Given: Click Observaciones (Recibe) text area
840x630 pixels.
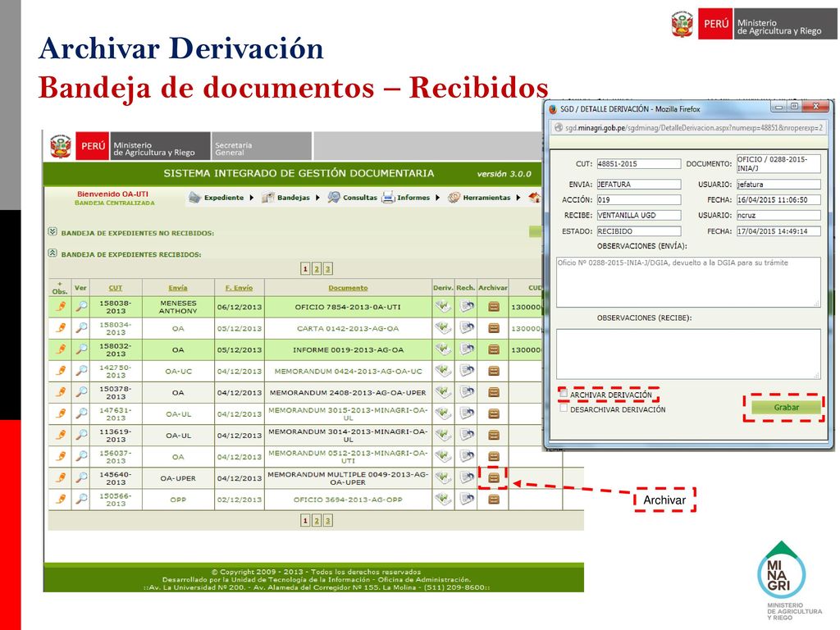Looking at the screenshot, I should [688, 354].
